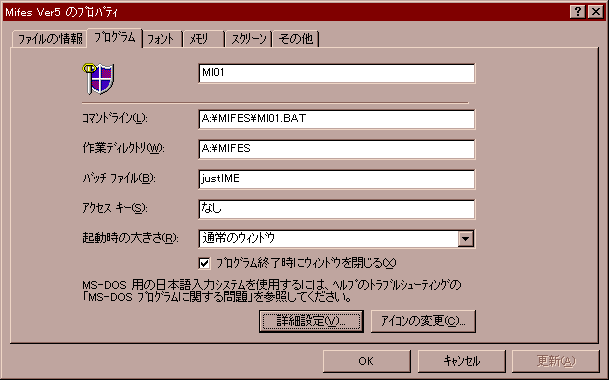The width and height of the screenshot is (609, 380).
Task: Click the dropdown arrow for 起動時の大きさ
Action: pyautogui.click(x=465, y=239)
